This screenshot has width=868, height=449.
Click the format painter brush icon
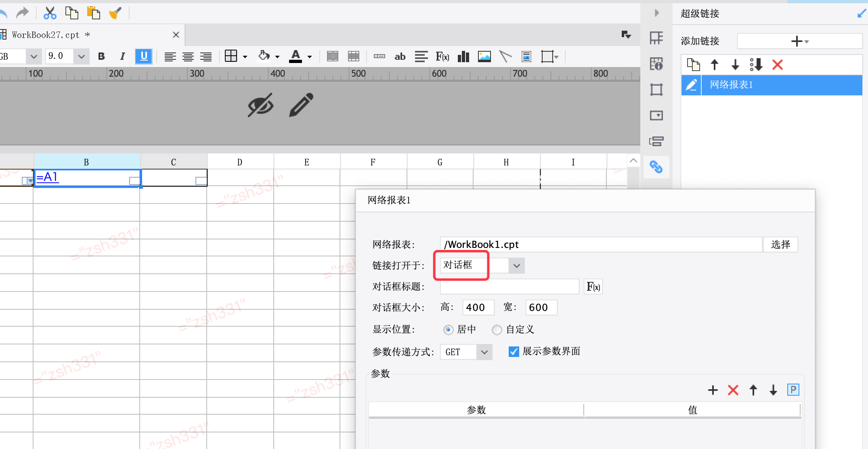(x=115, y=13)
